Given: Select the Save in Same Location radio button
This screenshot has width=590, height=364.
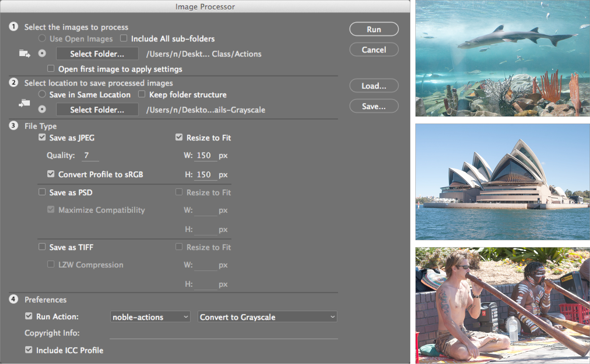Looking at the screenshot, I should 42,94.
